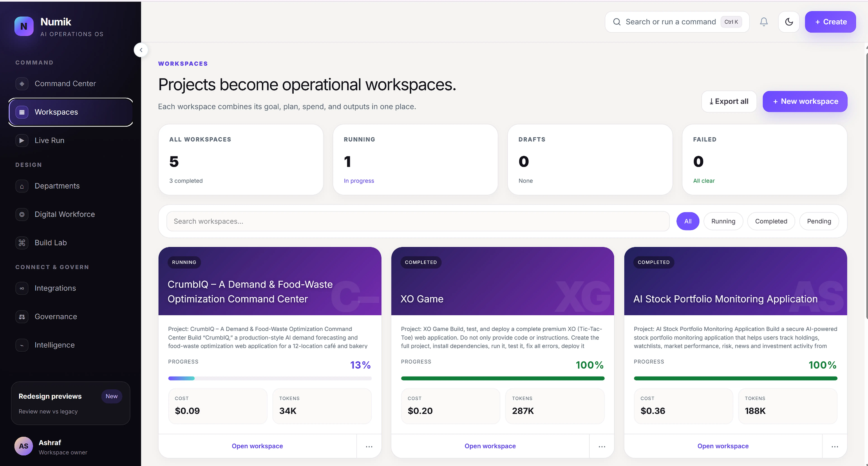Image resolution: width=868 pixels, height=466 pixels.
Task: Click the Workspaces grid icon
Action: point(22,112)
